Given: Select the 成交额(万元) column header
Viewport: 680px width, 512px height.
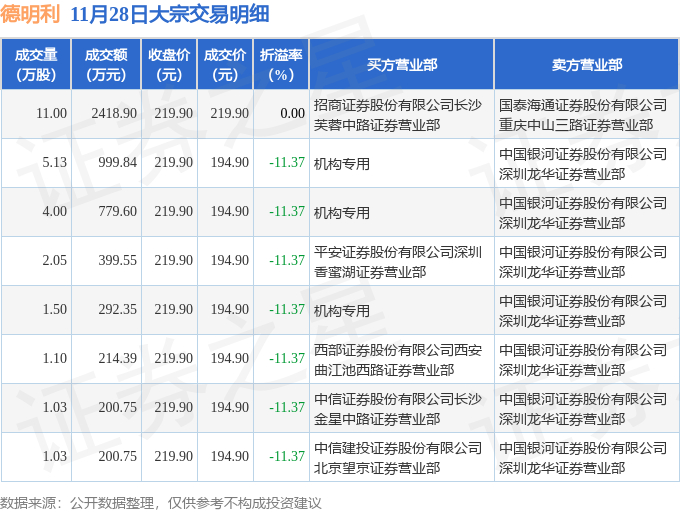Looking at the screenshot, I should [x=106, y=65].
